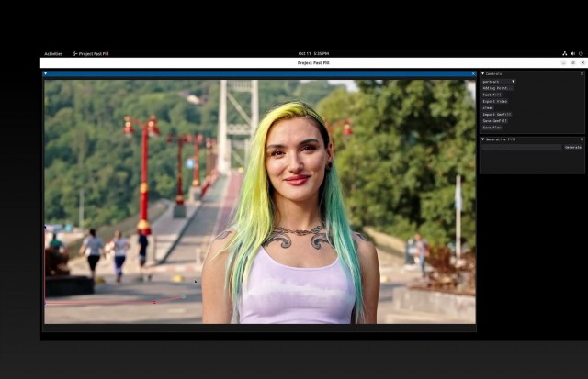Screen dimensions: 588x379
Task: Click the clear button
Action: point(488,108)
